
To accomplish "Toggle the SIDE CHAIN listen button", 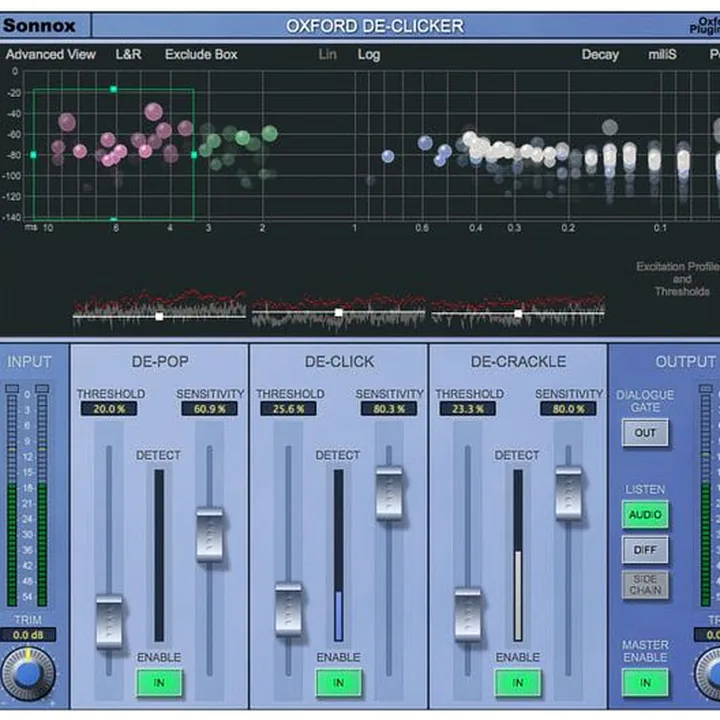I will click(x=645, y=585).
